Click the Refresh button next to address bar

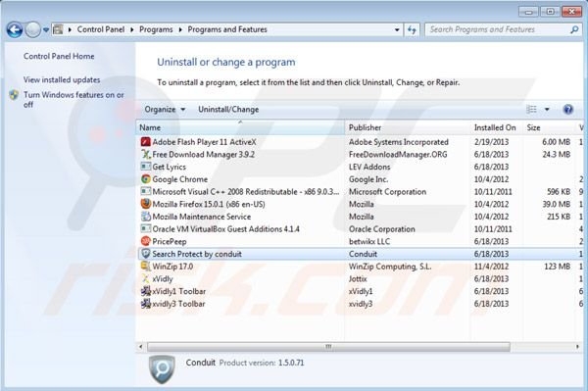coord(412,29)
